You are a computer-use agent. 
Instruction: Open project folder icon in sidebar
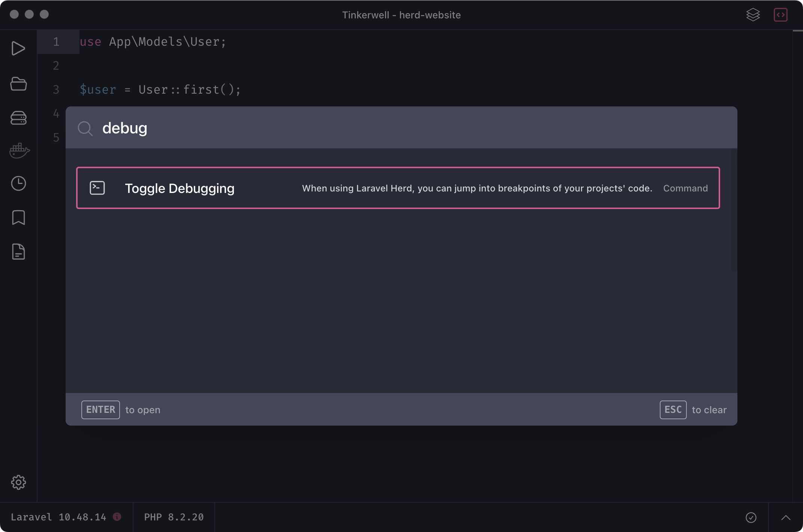point(18,84)
